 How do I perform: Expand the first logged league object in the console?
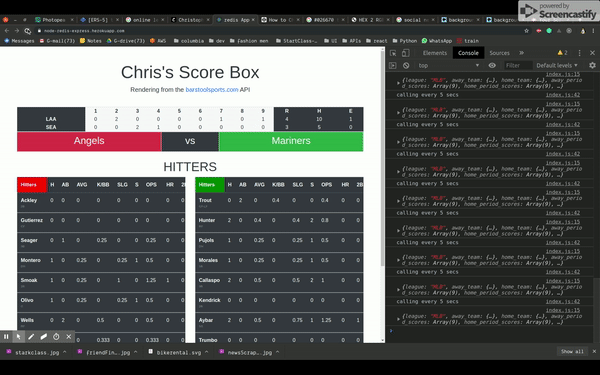click(x=398, y=83)
